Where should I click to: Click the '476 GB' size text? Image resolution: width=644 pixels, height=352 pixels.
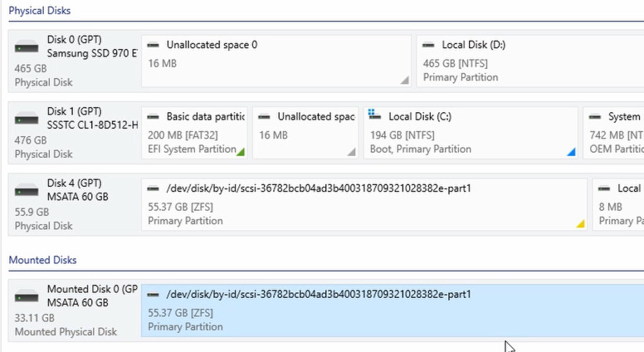pos(31,140)
